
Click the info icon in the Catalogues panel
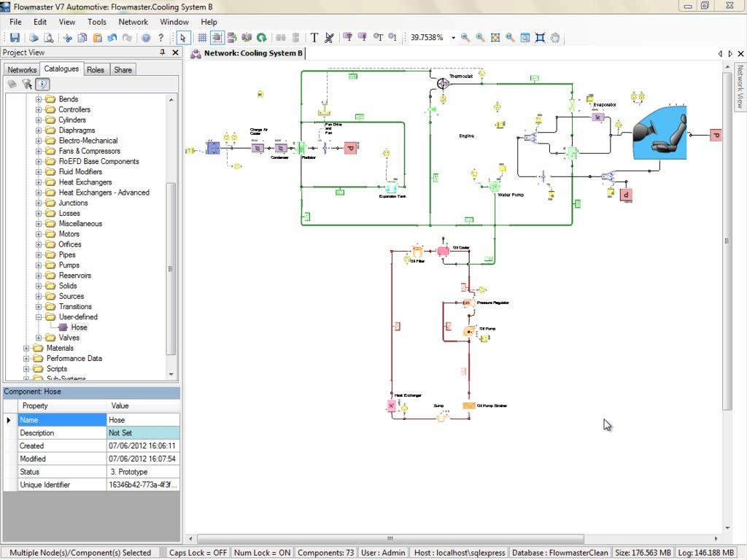point(42,84)
